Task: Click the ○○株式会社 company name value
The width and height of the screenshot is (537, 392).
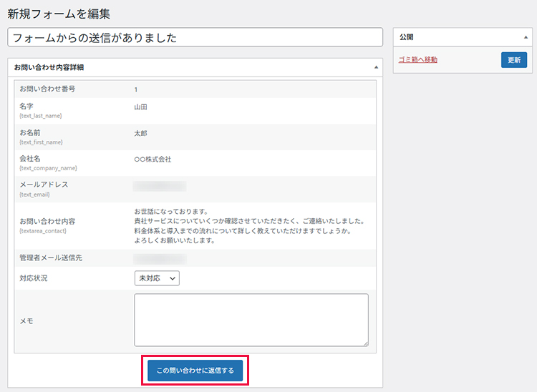Action: 153,160
